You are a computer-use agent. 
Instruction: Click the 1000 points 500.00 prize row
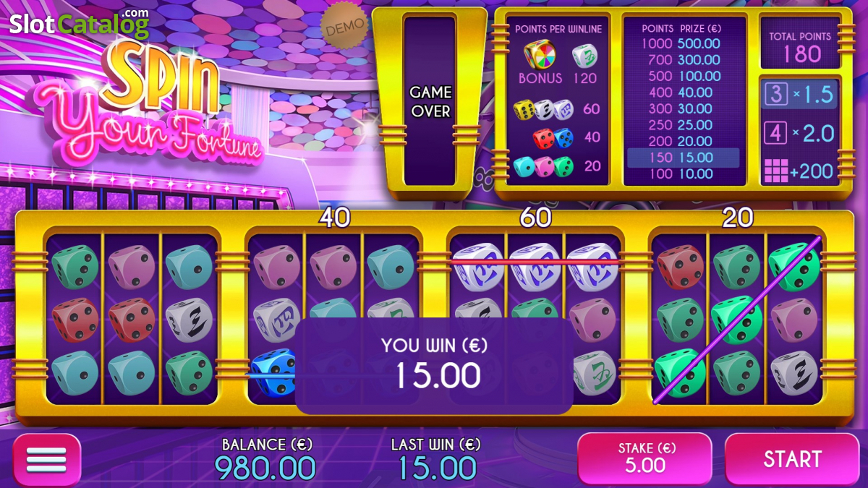point(683,43)
